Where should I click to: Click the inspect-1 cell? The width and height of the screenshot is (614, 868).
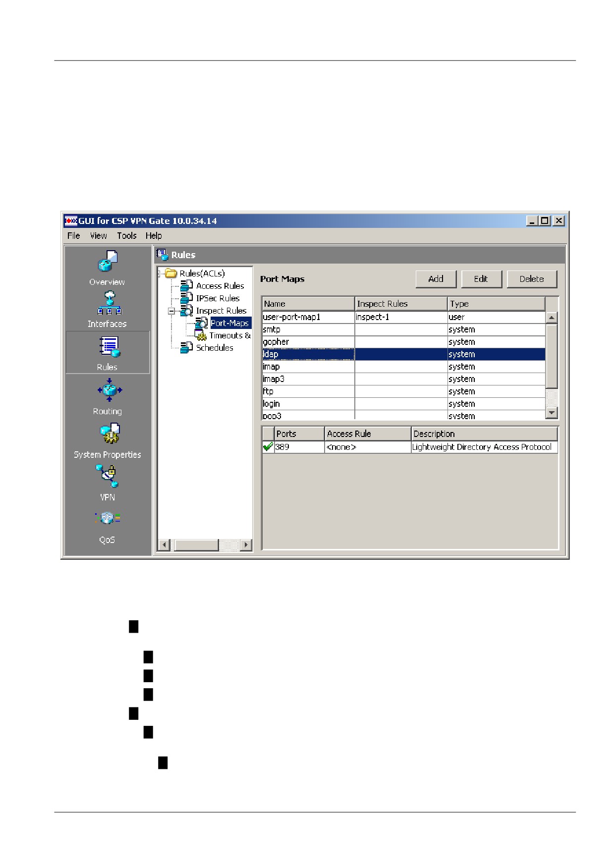tap(401, 317)
